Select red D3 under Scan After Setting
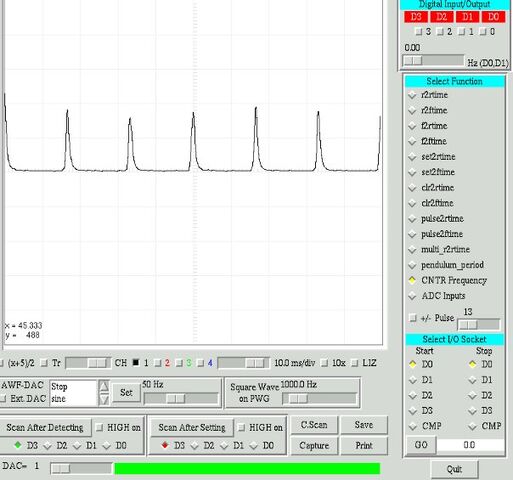 pyautogui.click(x=165, y=445)
